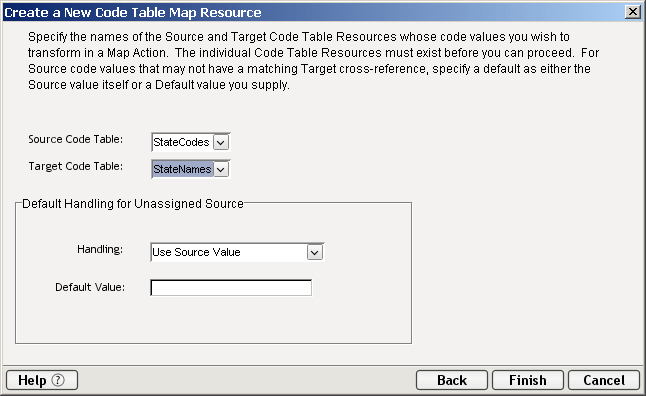
Task: Cancel the new resource wizard
Action: coord(604,380)
